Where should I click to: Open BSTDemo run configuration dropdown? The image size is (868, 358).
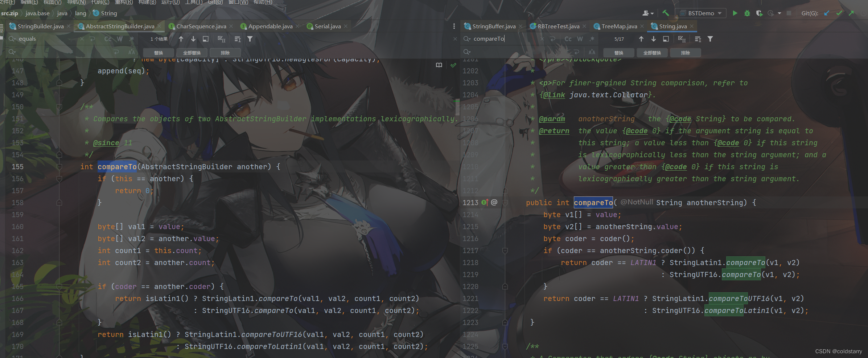point(701,13)
